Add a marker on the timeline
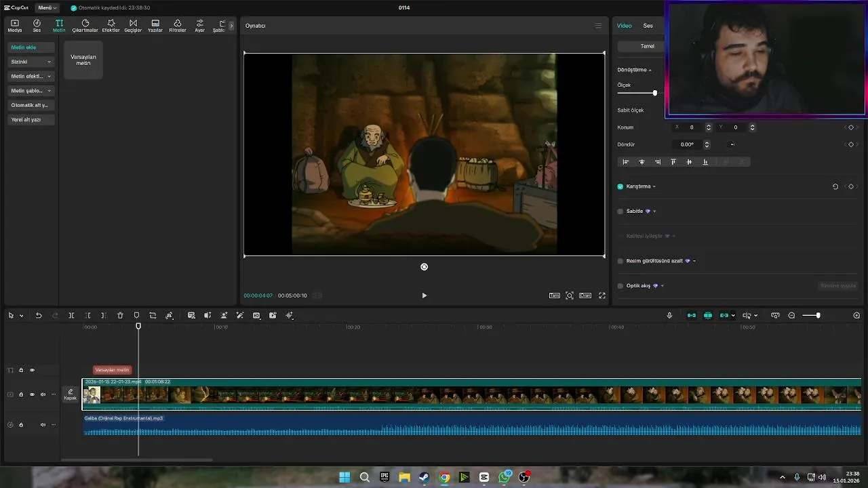Screen dimensions: 868x488 coord(136,315)
